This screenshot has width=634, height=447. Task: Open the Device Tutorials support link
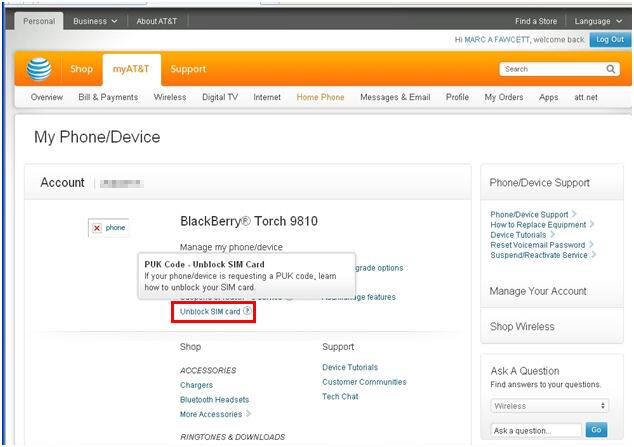click(350, 367)
